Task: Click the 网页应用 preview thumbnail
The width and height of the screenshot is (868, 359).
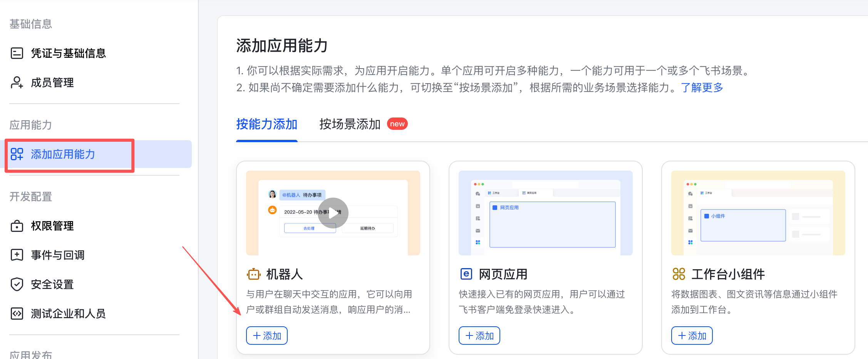Action: [x=546, y=213]
